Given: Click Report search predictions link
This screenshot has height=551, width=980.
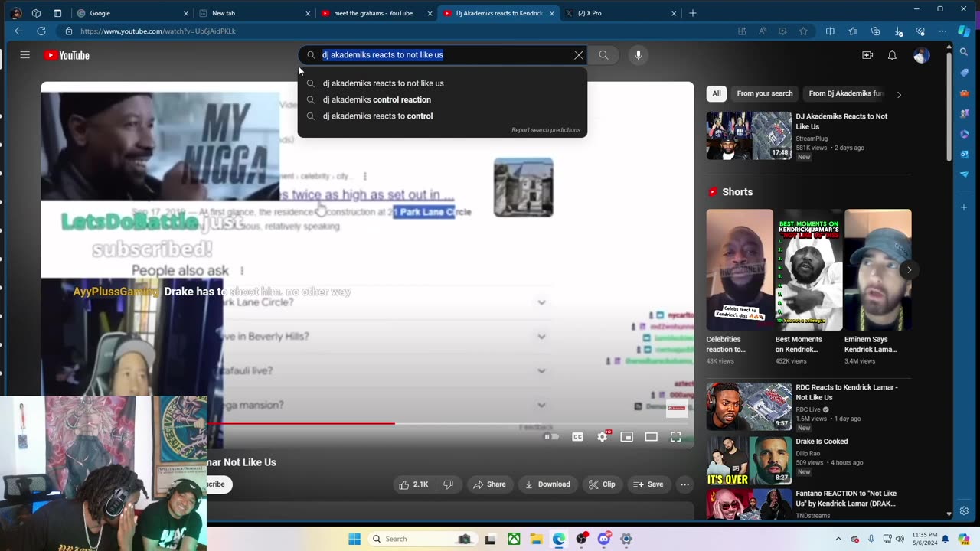Looking at the screenshot, I should (546, 130).
